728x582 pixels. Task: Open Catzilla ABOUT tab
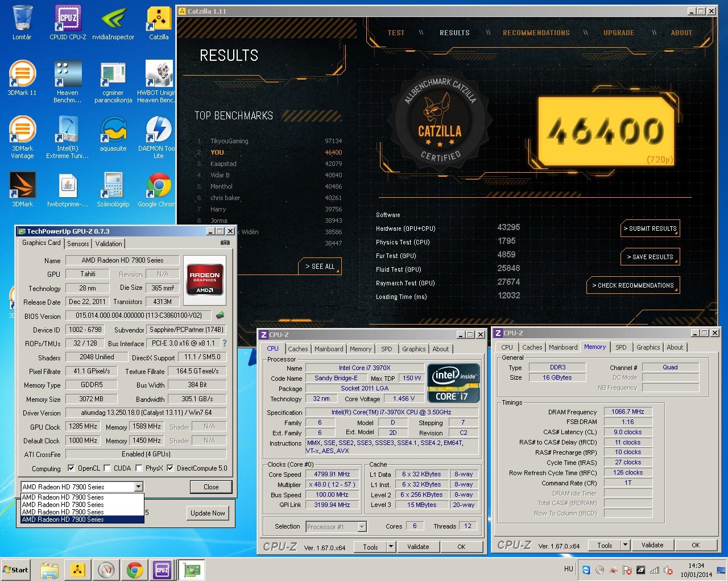pyautogui.click(x=681, y=32)
